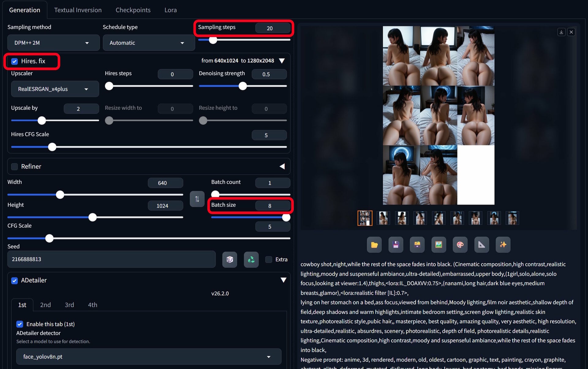Click the Batch count slider handle
Screen dimensions: 588x369
215,194
